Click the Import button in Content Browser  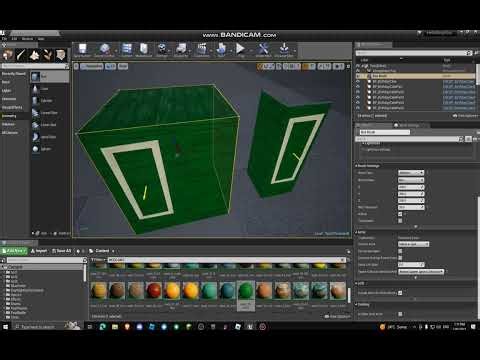click(39, 251)
